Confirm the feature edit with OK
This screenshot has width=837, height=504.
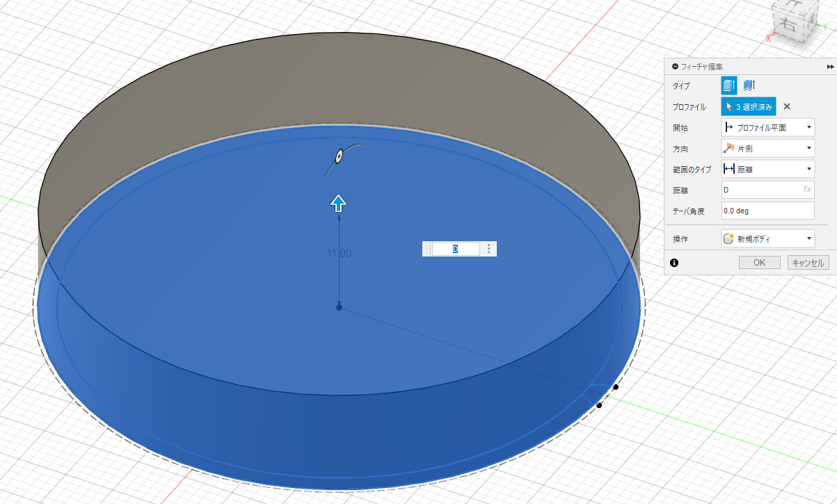[x=759, y=263]
